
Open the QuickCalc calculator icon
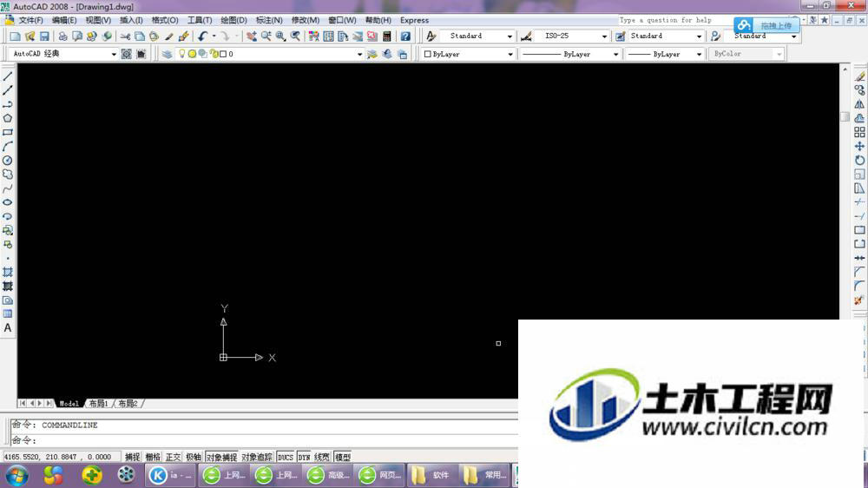(x=387, y=36)
